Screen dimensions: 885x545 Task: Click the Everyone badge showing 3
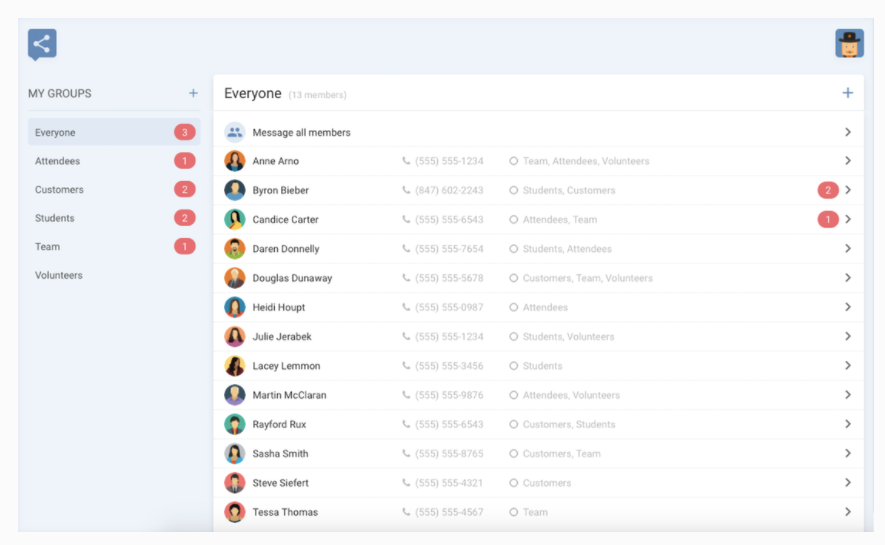coord(185,132)
